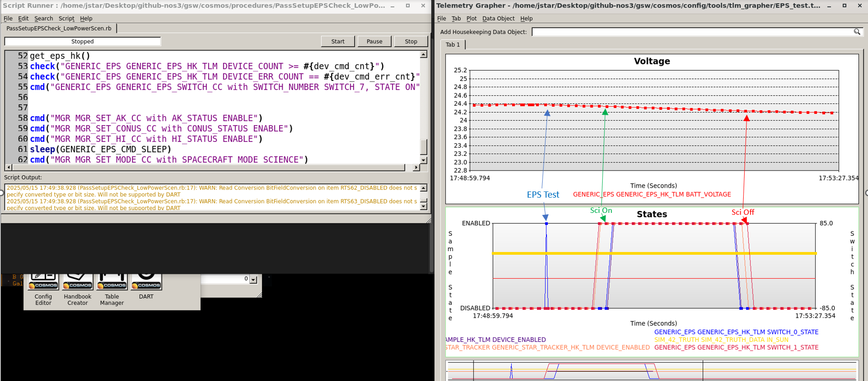Launch the Handbook Creator COSMOS icon
This screenshot has width=868, height=381.
click(78, 282)
